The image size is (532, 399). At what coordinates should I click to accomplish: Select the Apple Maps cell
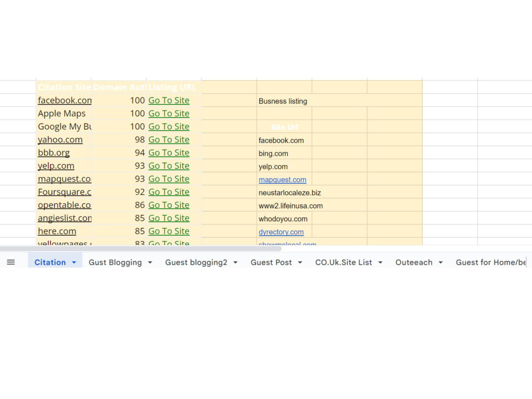[x=63, y=113]
